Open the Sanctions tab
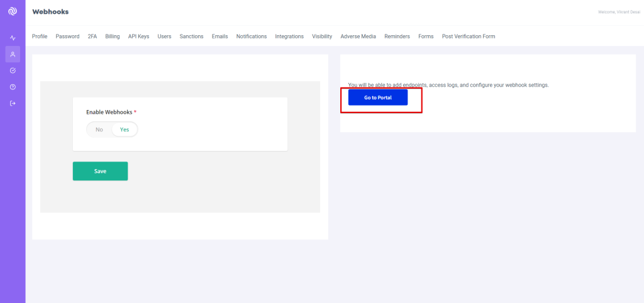644x303 pixels. point(191,36)
